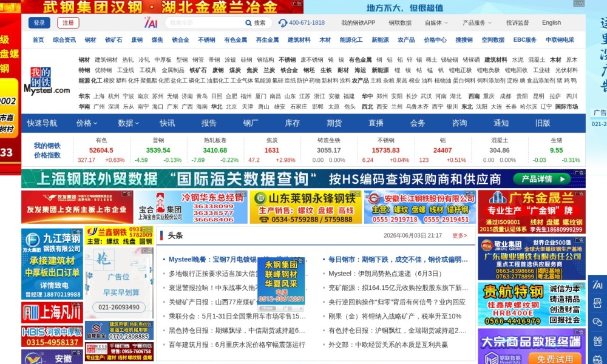The width and height of the screenshot is (607, 364).
Task: Open the article 外交部：中欧经贸关系的本质是互利共赢
Action: pos(388,345)
